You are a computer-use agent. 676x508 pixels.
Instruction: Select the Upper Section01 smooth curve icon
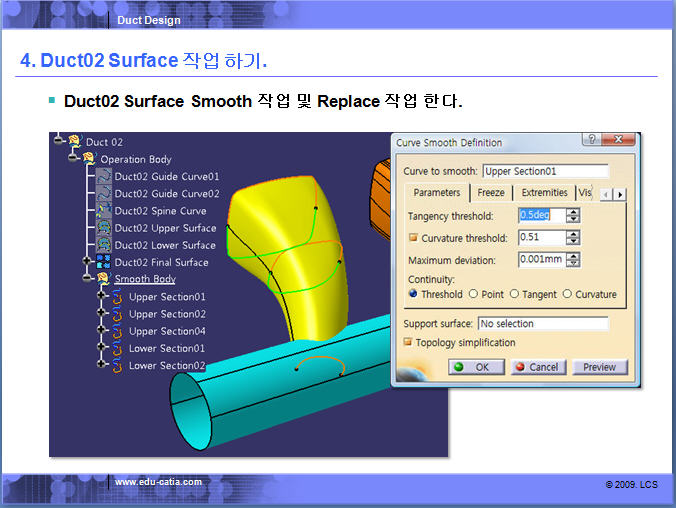click(117, 297)
